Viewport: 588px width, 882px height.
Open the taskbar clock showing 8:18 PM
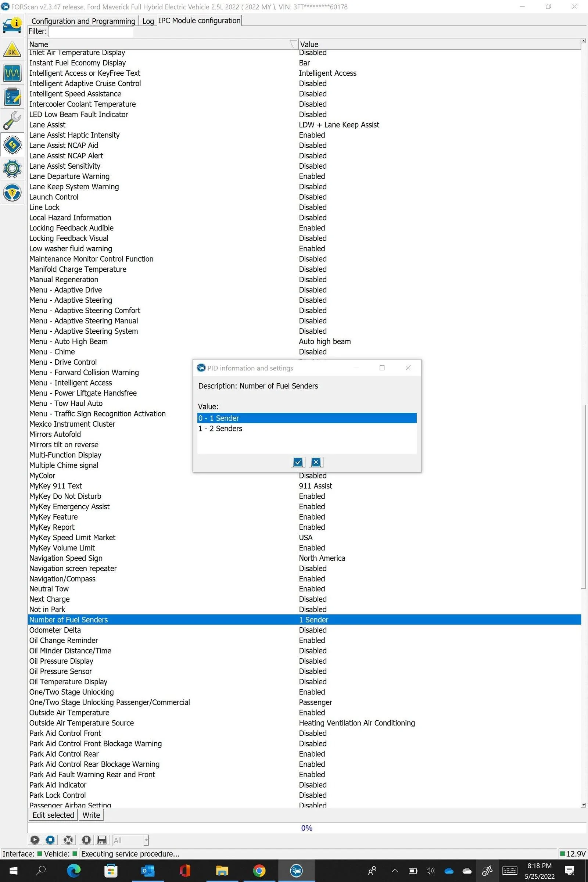(x=539, y=871)
